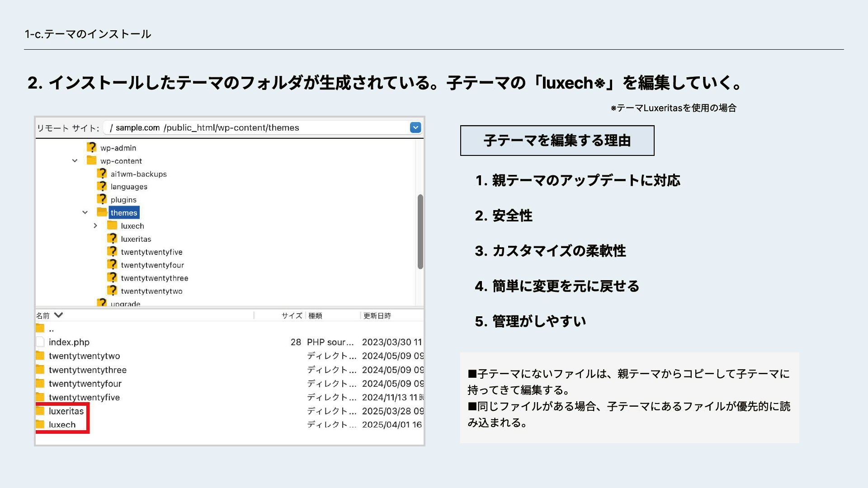Collapse the themes folder branch
The width and height of the screenshot is (868, 488).
pyautogui.click(x=85, y=212)
